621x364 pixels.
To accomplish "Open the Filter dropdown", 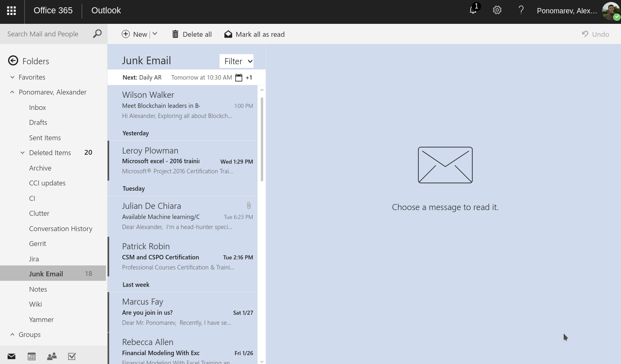I will [237, 61].
